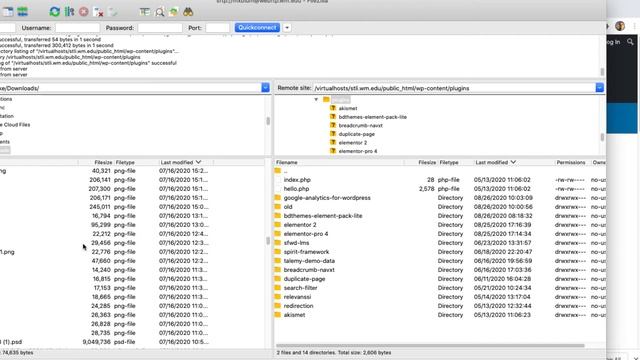The image size is (640, 360).
Task: Sort remote files by the Filename column
Action: pyautogui.click(x=340, y=162)
